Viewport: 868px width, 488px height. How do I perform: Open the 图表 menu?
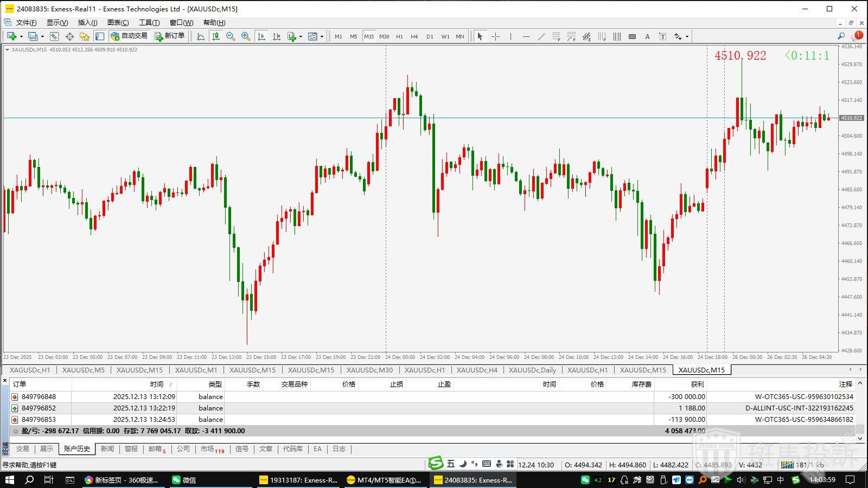[118, 22]
